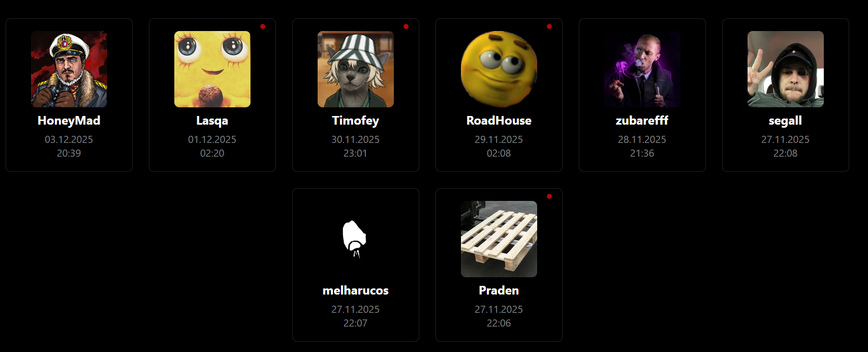The width and height of the screenshot is (868, 352).
Task: Click the red dot on Praden's card
Action: click(x=549, y=196)
